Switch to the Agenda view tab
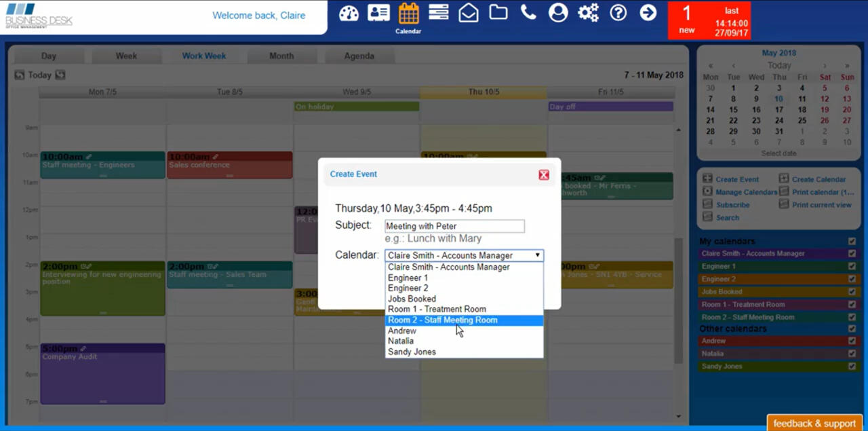868x431 pixels. tap(359, 56)
